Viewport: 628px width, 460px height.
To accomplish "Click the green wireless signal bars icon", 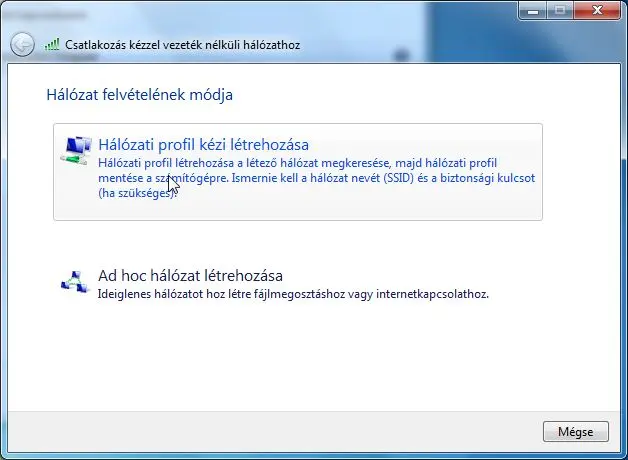I will [52, 45].
